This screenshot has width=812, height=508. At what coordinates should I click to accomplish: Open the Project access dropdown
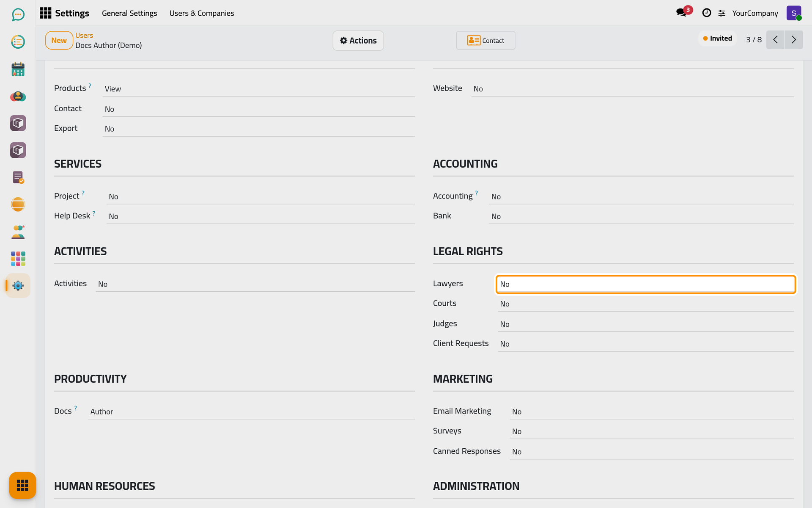point(261,196)
